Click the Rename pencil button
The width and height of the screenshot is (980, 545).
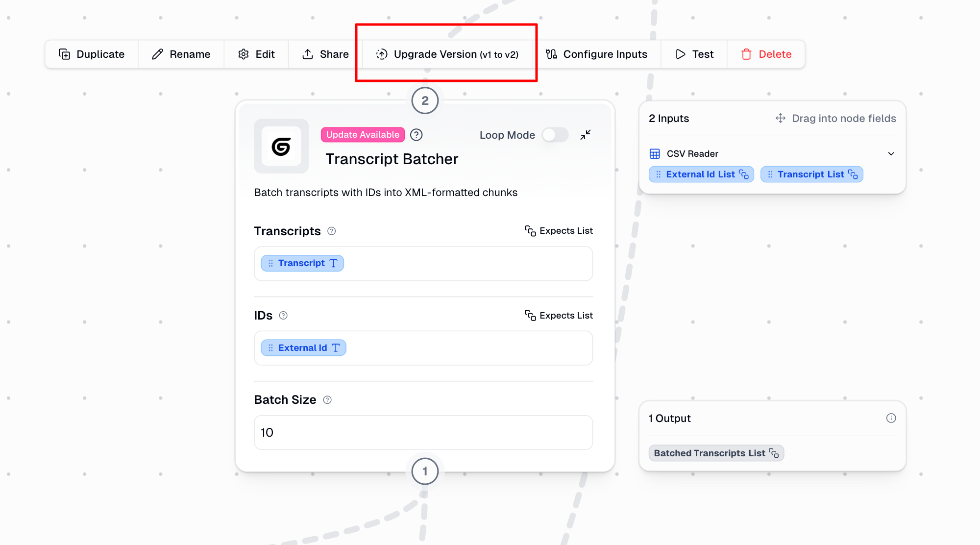point(181,54)
